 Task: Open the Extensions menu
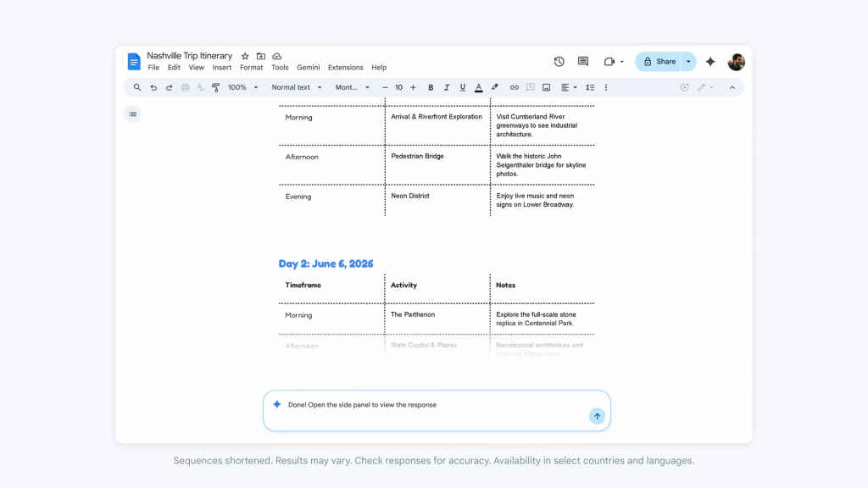coord(345,68)
